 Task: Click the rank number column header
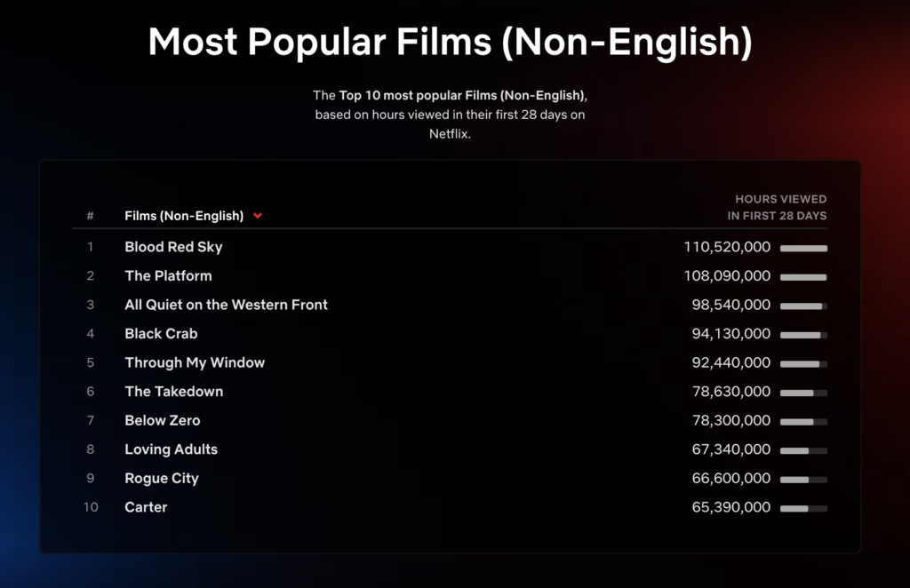(91, 216)
